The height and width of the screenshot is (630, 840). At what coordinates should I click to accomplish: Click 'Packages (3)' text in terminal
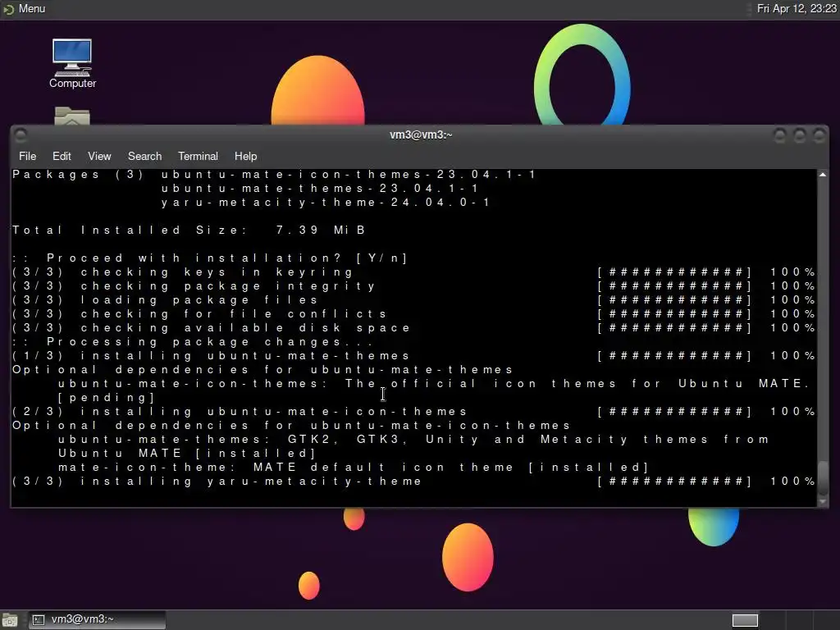point(78,175)
